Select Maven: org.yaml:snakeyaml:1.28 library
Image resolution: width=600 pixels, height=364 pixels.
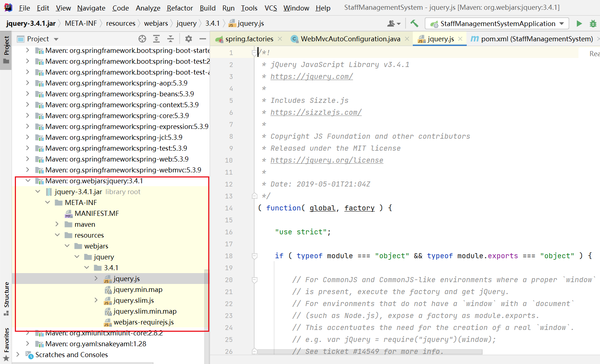96,344
